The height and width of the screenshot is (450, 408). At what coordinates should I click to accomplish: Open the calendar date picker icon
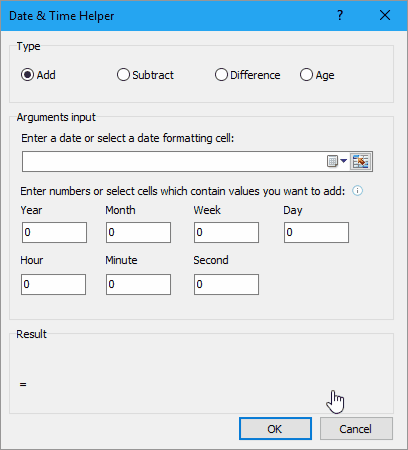point(332,161)
